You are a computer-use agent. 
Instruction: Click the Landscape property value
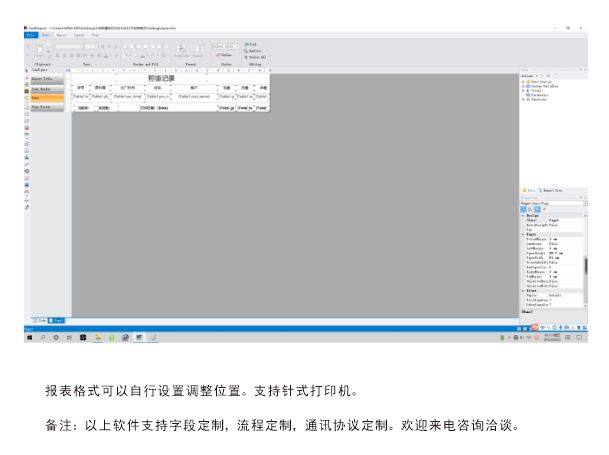point(566,244)
